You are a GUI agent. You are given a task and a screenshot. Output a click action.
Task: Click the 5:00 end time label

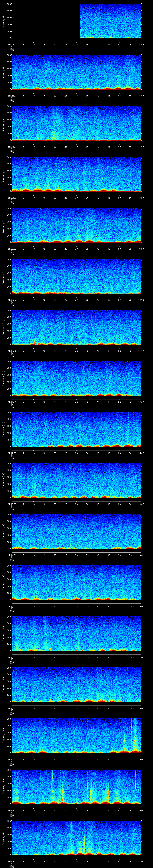click(141, 44)
